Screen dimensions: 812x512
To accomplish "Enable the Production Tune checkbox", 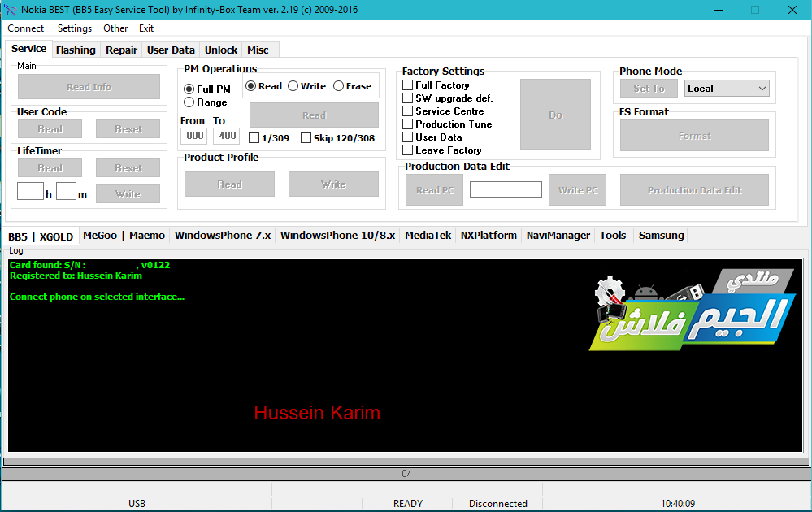I will [407, 124].
